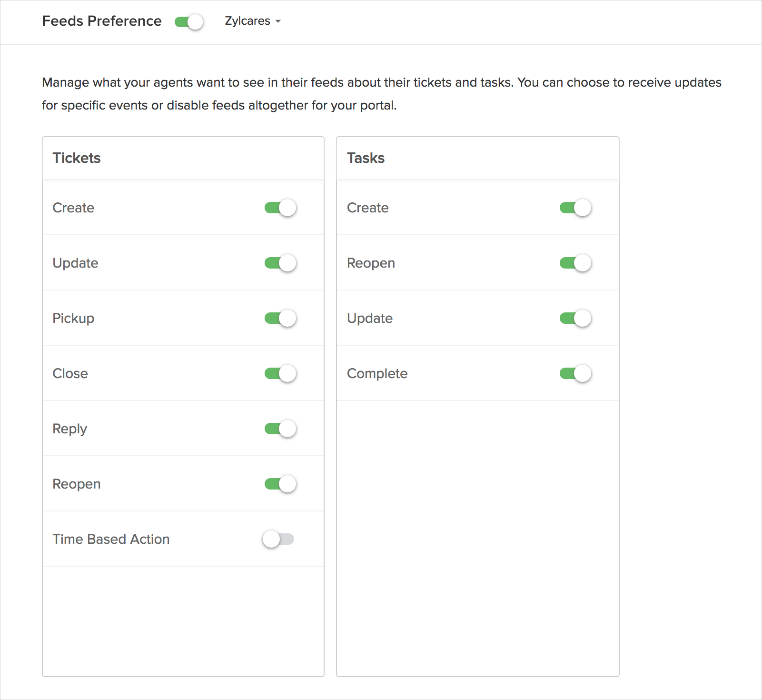Toggle the main Feeds Preference switch
This screenshot has width=762, height=700.
pos(189,22)
